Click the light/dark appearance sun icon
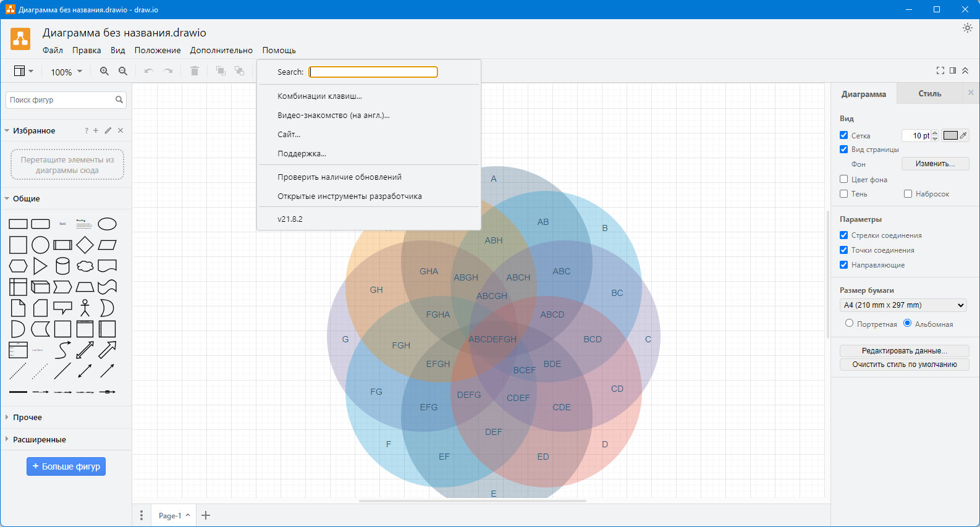 point(967,28)
